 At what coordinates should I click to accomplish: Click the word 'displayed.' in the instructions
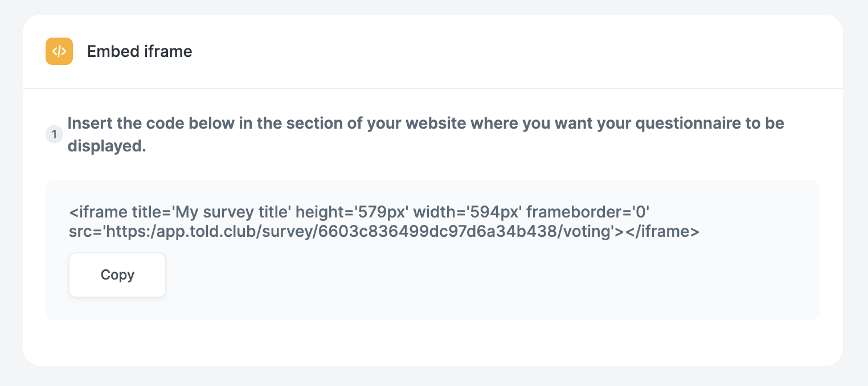[x=107, y=146]
